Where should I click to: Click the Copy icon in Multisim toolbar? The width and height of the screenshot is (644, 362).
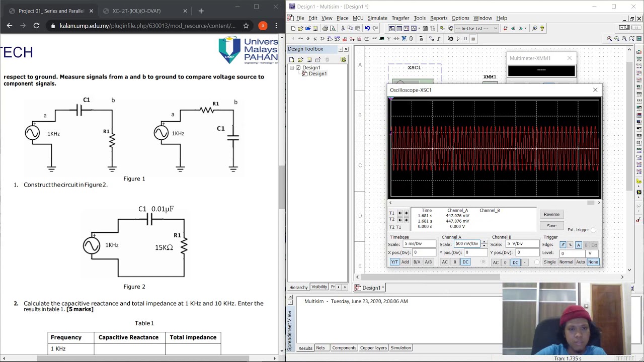pos(350,28)
